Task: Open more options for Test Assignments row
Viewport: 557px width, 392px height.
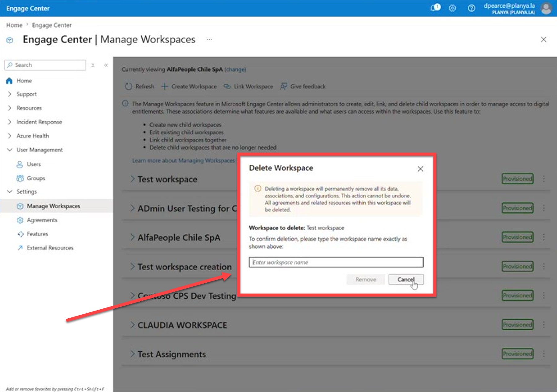Action: pos(544,354)
